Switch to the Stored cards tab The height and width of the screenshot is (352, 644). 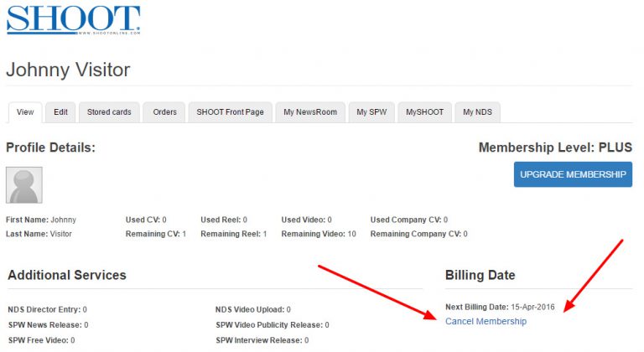109,111
